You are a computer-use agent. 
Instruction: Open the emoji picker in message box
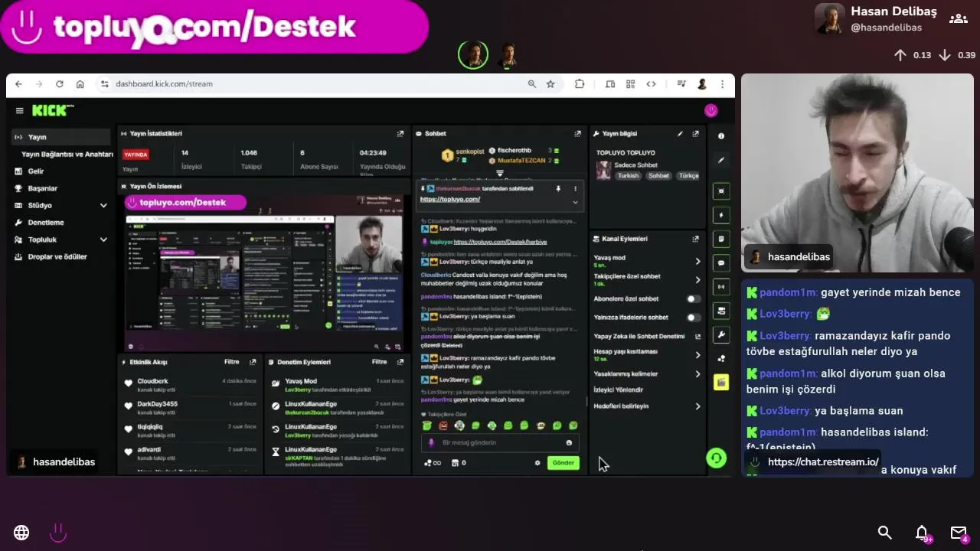[x=569, y=442]
